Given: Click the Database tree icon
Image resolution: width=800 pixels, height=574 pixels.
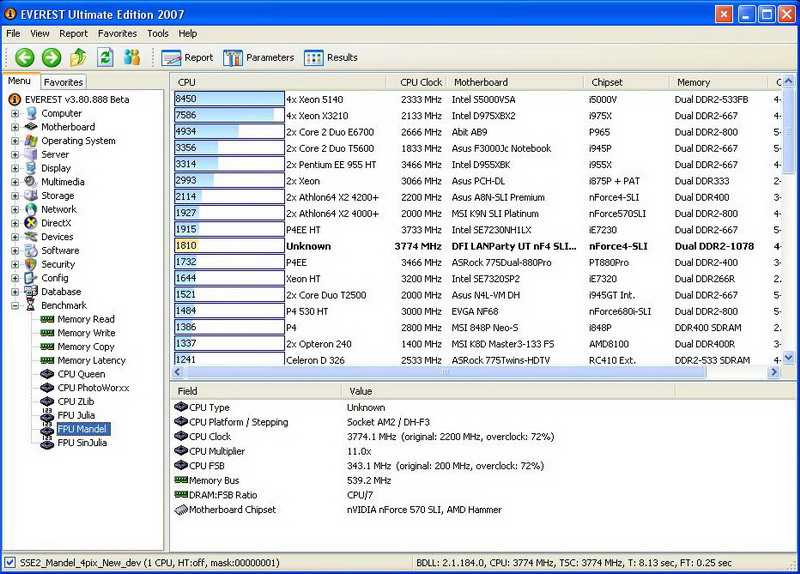Looking at the screenshot, I should (31, 292).
